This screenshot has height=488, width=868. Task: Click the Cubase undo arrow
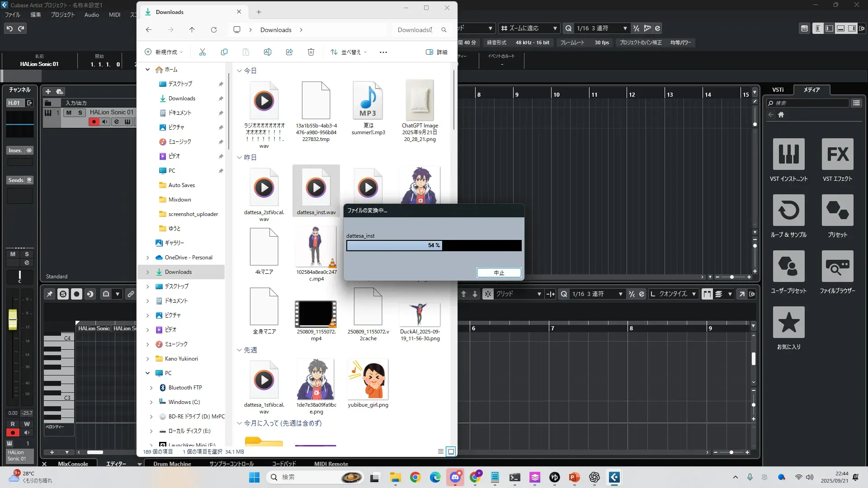[x=9, y=28]
